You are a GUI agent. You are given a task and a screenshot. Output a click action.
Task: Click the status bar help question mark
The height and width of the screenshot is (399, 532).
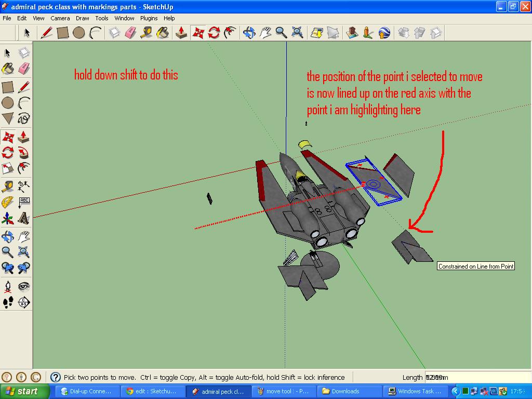pos(55,377)
